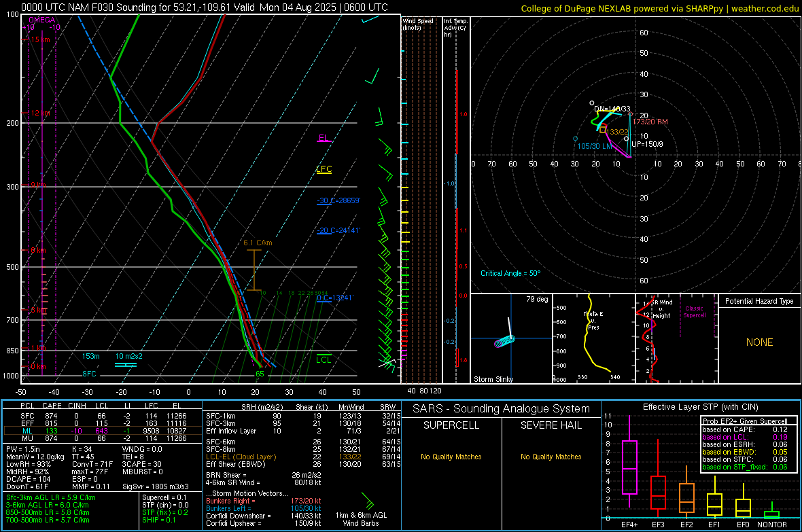Click the SigSvr = 1805 m3/s3 value
Viewport: 802px width, 532px height.
click(x=156, y=486)
